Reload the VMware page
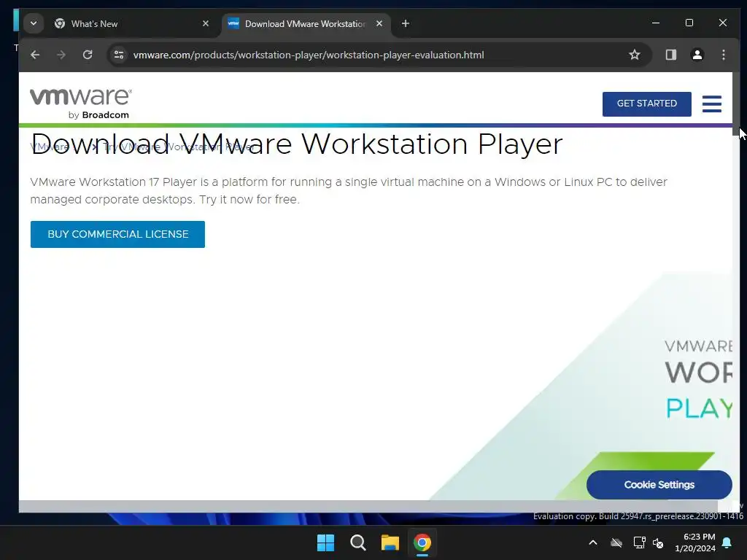 pyautogui.click(x=88, y=55)
